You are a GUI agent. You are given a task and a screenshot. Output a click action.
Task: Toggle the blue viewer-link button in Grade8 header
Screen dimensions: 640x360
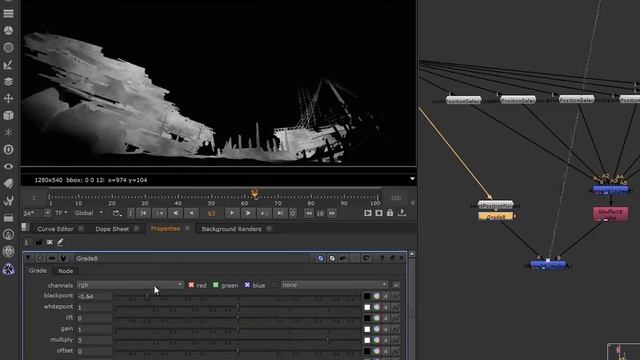(320, 258)
